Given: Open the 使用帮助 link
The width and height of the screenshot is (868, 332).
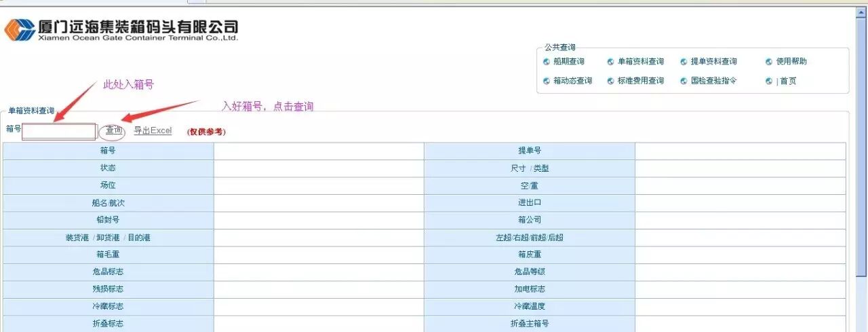Looking at the screenshot, I should pos(791,62).
